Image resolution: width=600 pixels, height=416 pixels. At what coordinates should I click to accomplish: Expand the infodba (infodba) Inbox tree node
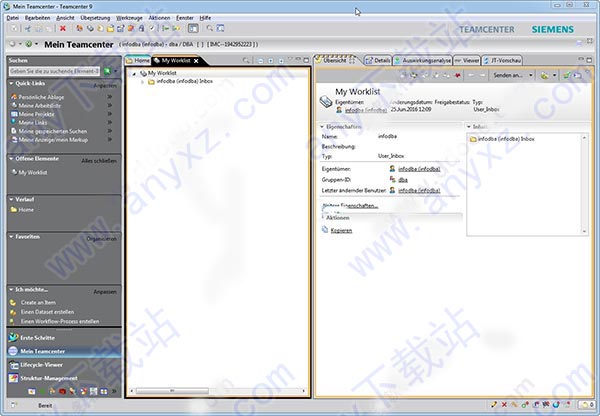point(142,82)
